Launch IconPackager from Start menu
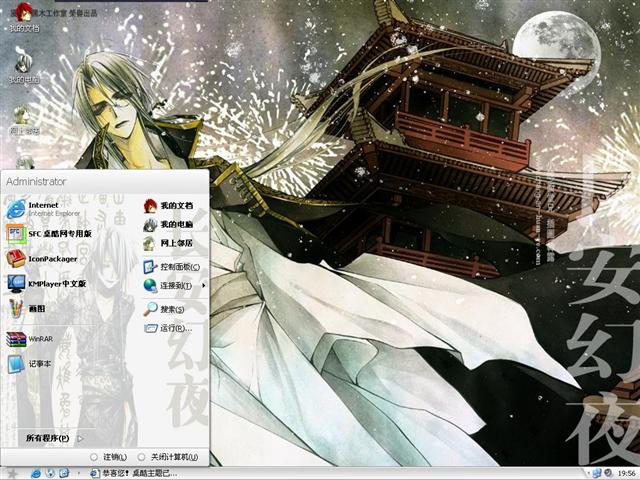Viewport: 640px width, 480px height. 42,259
